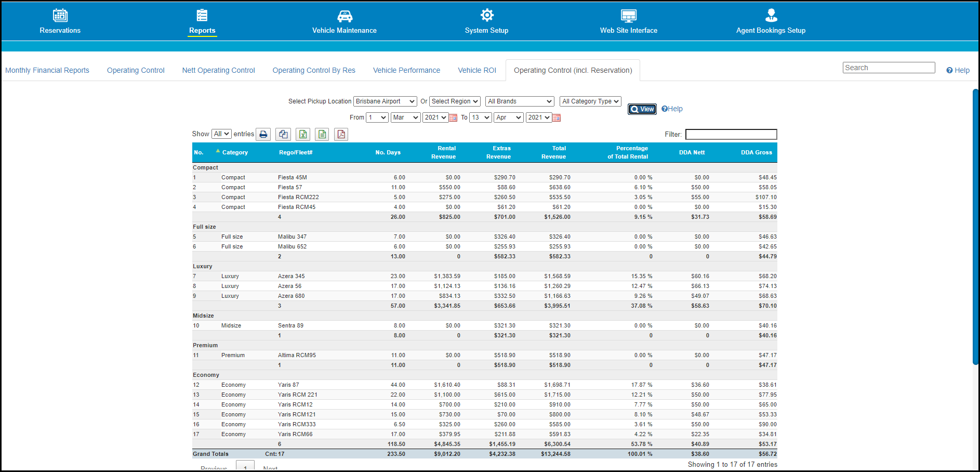Viewport: 980px width, 472px height.
Task: Export the report to Excel
Action: tap(303, 135)
